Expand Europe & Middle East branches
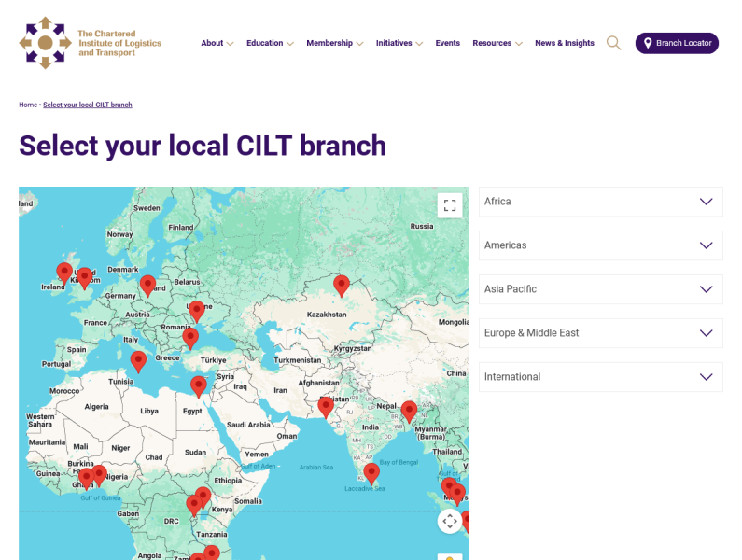Screen dimensions: 742x560 pyautogui.click(x=600, y=333)
